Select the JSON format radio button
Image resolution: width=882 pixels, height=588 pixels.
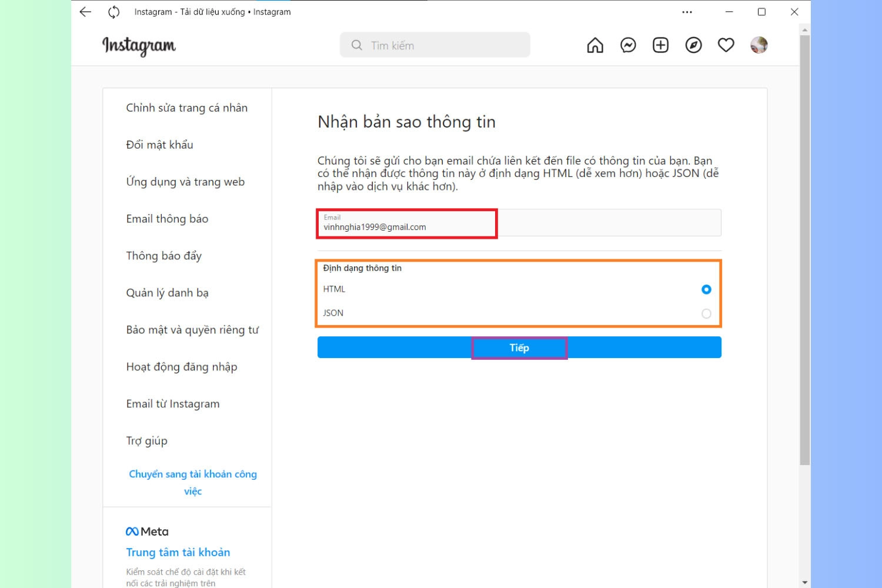click(x=706, y=313)
